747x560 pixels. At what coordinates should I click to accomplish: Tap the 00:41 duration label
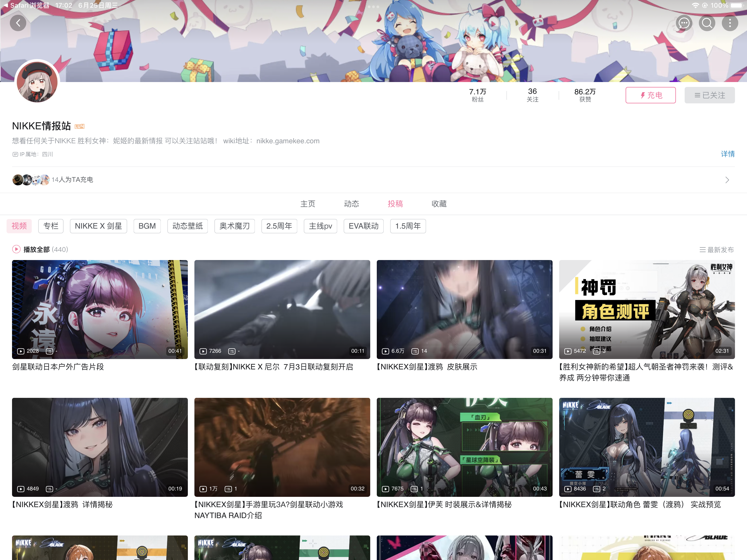point(175,351)
